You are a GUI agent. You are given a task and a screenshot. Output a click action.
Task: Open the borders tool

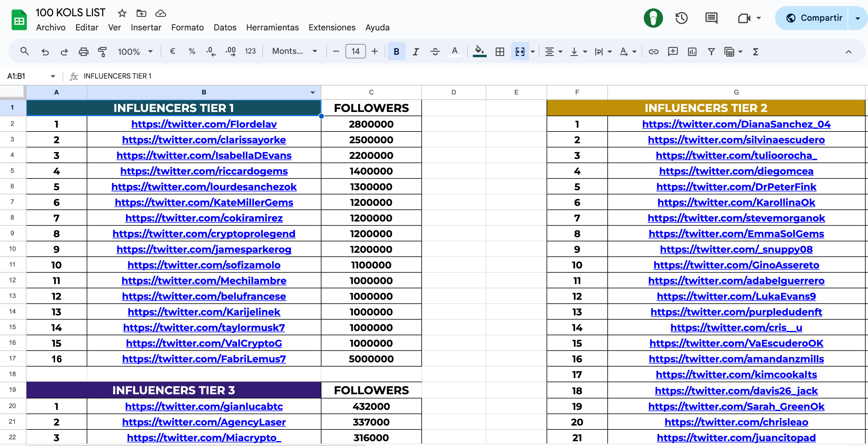pos(500,51)
